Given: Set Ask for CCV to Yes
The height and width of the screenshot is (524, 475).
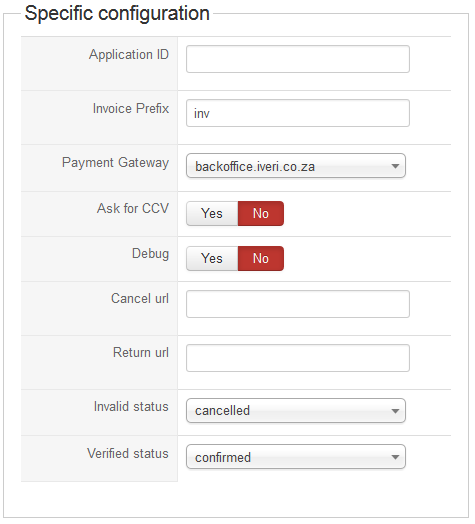Looking at the screenshot, I should [212, 214].
